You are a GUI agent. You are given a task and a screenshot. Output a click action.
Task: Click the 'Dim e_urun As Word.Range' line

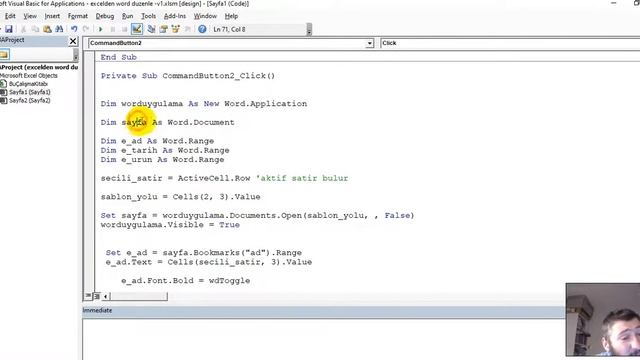tap(162, 160)
